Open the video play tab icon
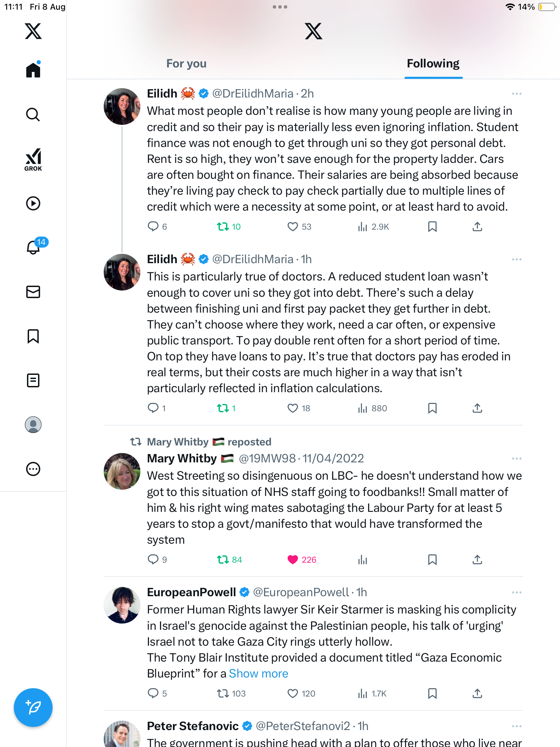The width and height of the screenshot is (560, 747). click(x=33, y=203)
